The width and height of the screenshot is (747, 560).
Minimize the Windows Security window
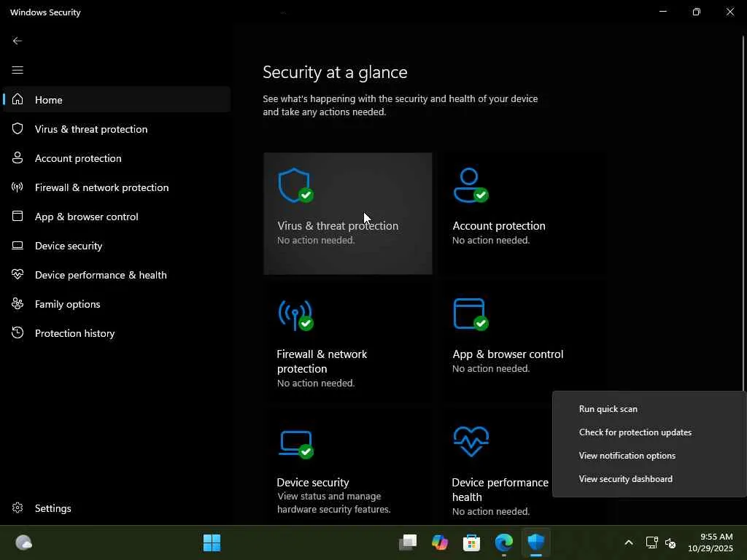point(662,12)
